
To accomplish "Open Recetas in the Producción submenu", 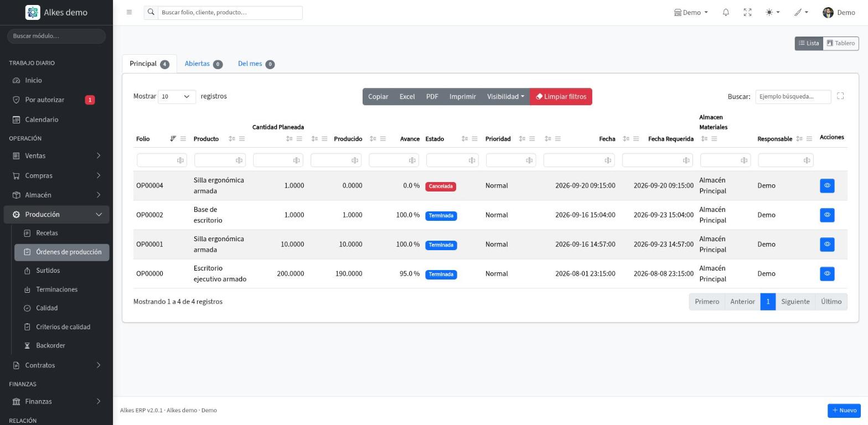I will pos(62,234).
